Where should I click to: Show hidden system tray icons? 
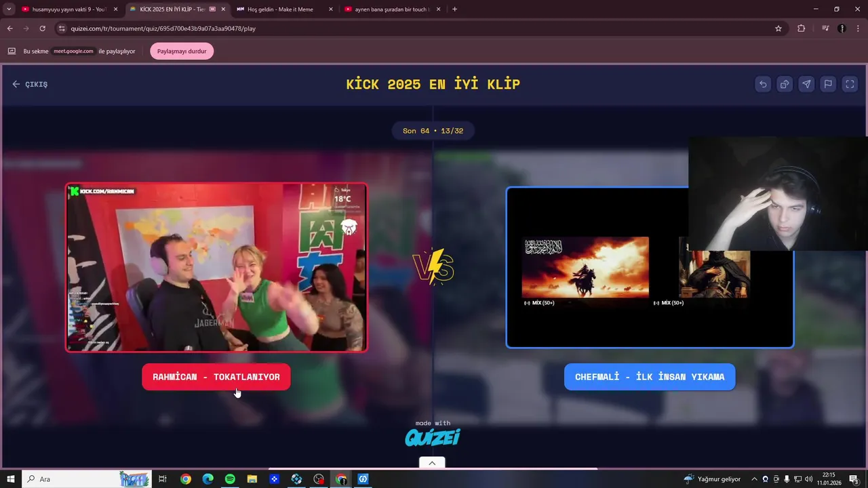754,479
